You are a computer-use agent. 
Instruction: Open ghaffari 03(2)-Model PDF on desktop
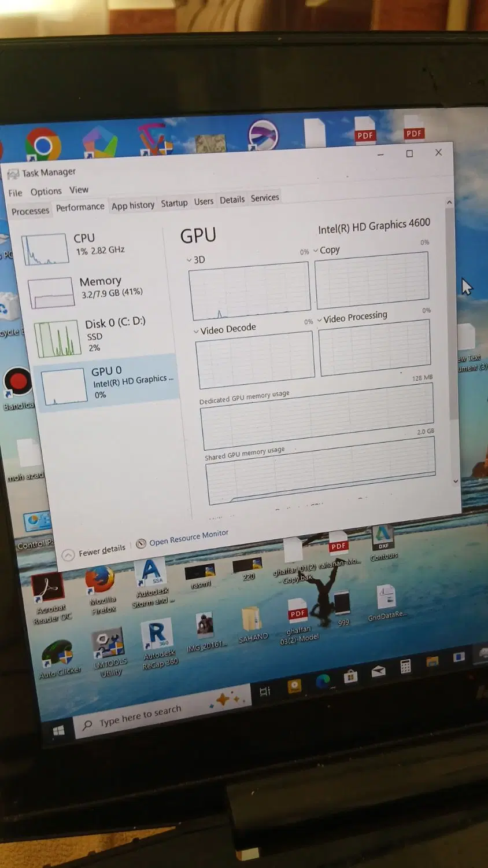pos(298,621)
